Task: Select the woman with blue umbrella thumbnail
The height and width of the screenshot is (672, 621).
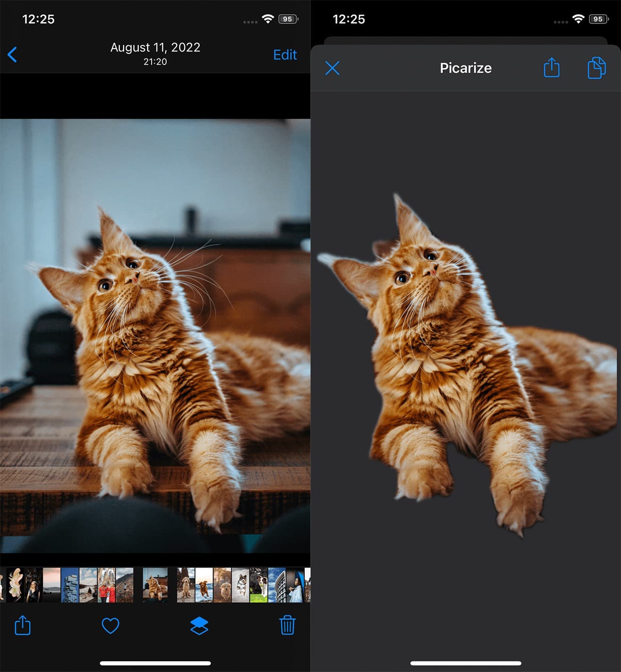Action: tap(294, 585)
